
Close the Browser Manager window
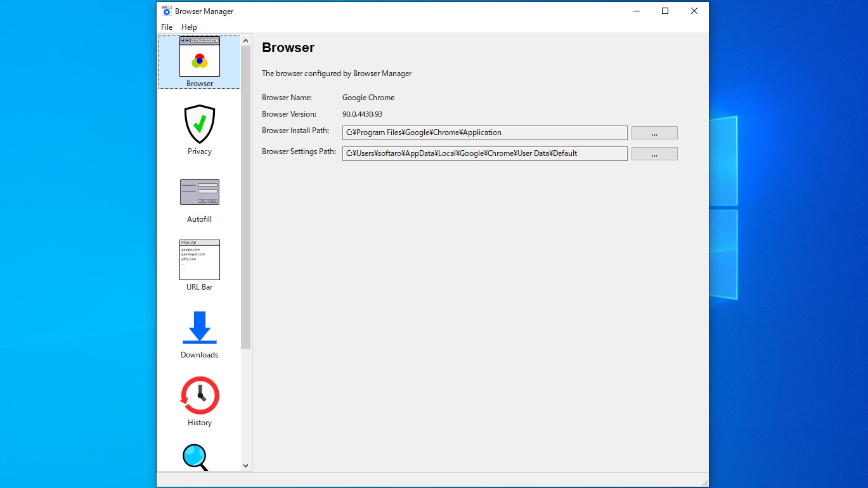(x=694, y=11)
